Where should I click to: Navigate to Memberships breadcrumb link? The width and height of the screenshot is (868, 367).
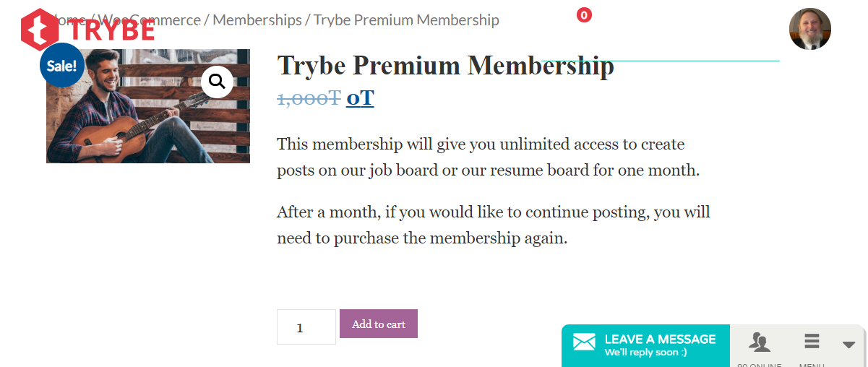257,20
